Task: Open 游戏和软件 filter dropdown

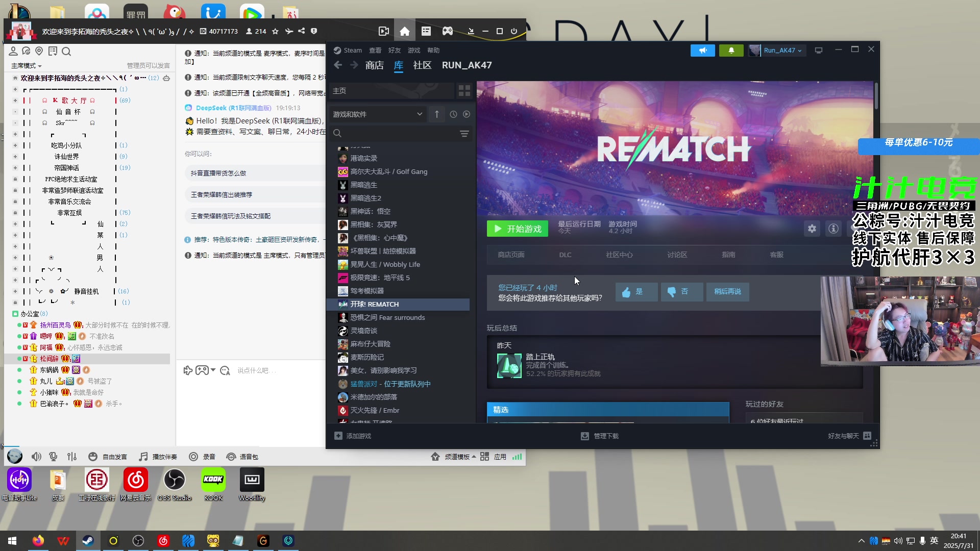Action: (x=377, y=114)
